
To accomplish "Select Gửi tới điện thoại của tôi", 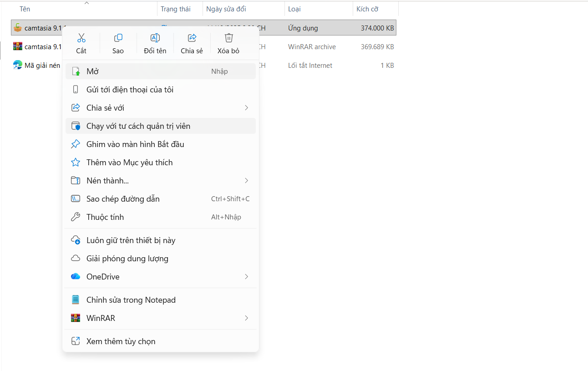I will pyautogui.click(x=130, y=90).
